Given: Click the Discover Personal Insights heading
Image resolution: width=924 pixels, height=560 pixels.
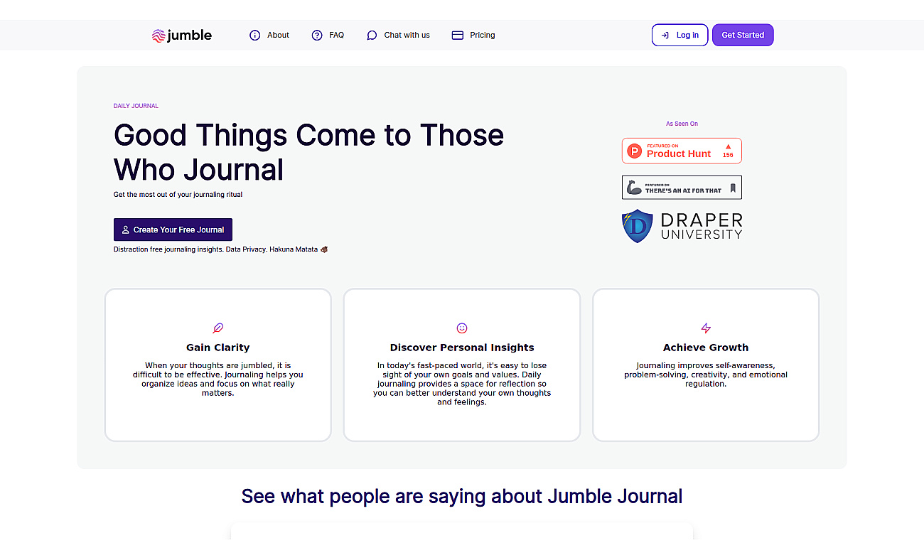Looking at the screenshot, I should [x=462, y=348].
